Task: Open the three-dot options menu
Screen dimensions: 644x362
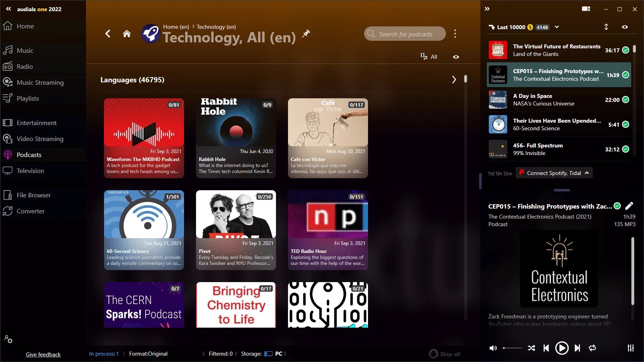Action: click(455, 34)
